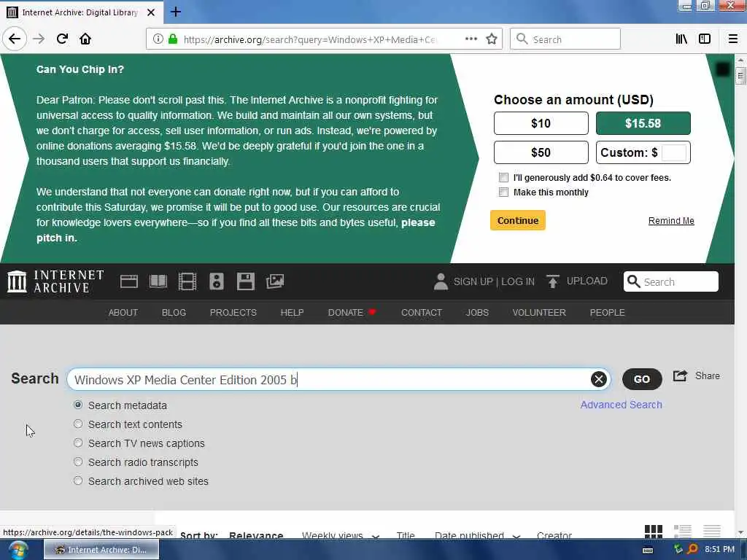Click the browser address bar URL
This screenshot has height=560, width=747.
pyautogui.click(x=309, y=39)
